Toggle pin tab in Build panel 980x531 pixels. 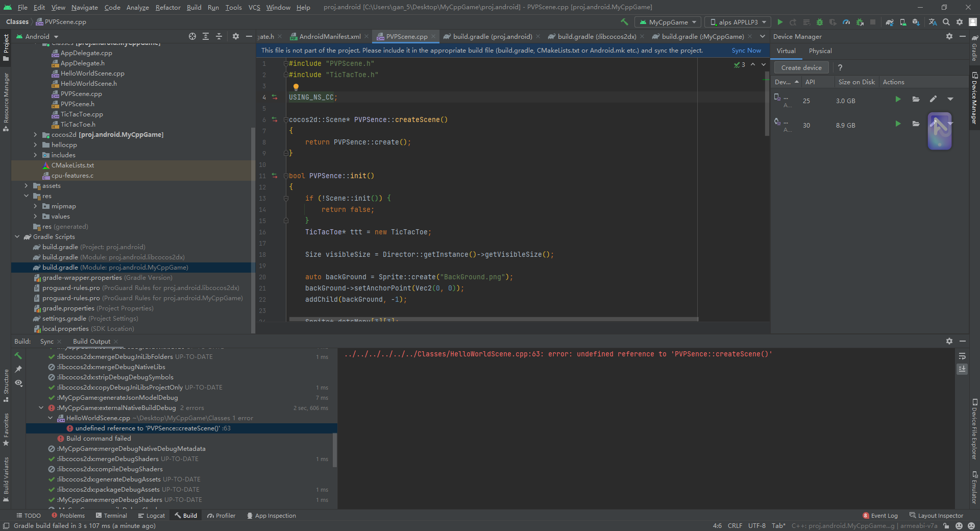[19, 369]
